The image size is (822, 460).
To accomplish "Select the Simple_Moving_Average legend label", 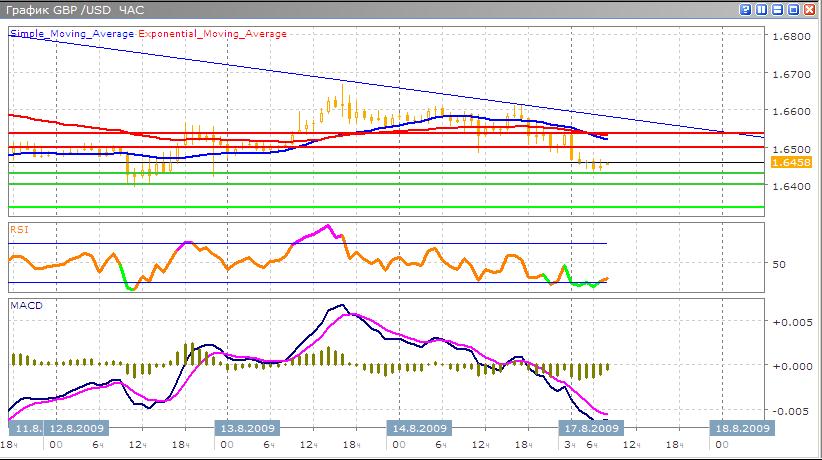I will click(71, 33).
